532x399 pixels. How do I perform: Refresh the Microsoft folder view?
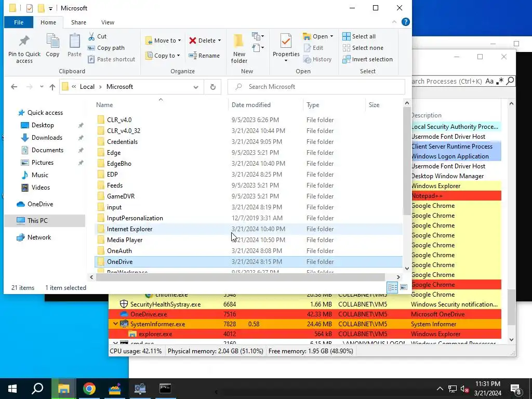(212, 87)
